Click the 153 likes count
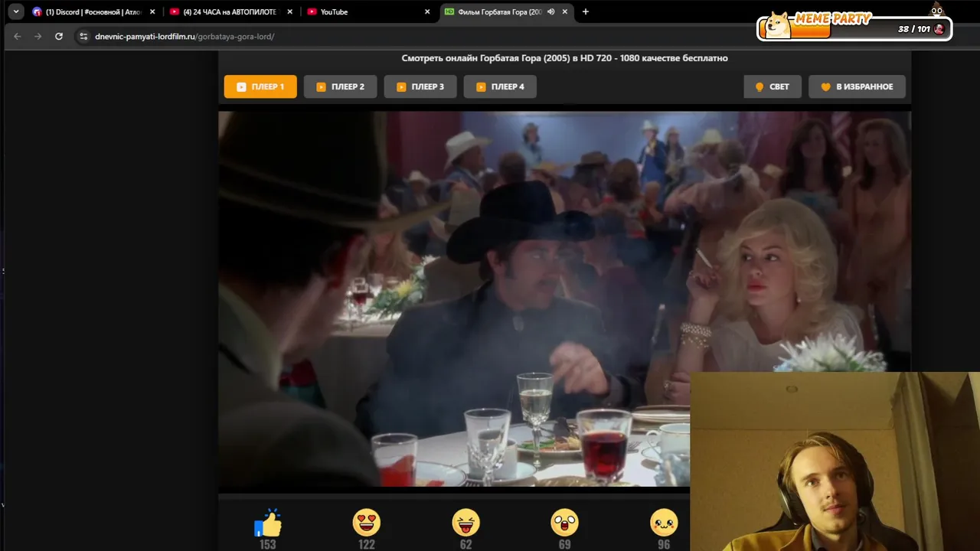 [x=267, y=544]
